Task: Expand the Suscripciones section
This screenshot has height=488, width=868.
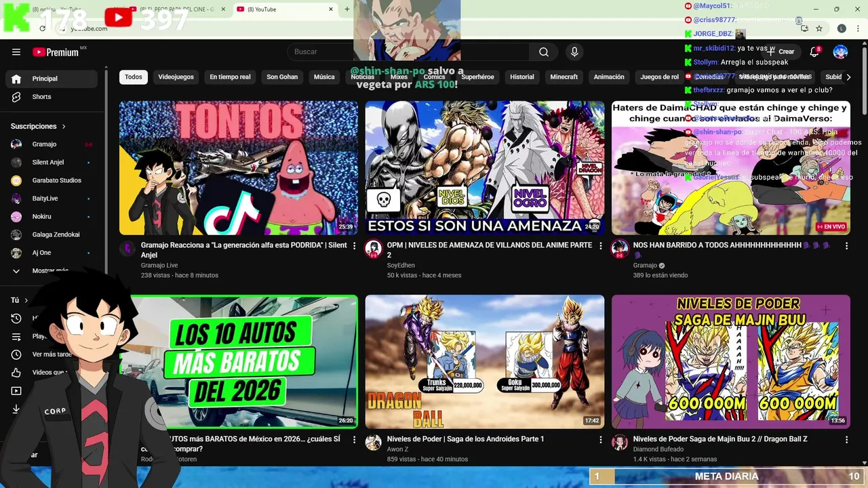Action: pos(39,126)
